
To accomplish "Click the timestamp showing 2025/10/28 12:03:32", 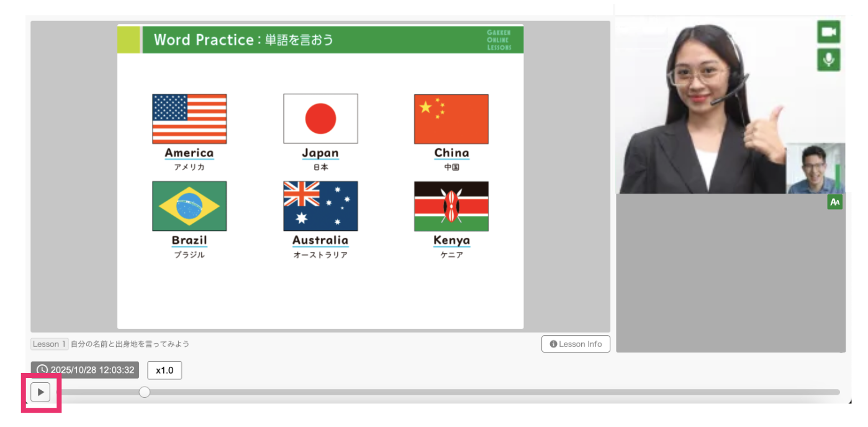I will pyautogui.click(x=85, y=371).
